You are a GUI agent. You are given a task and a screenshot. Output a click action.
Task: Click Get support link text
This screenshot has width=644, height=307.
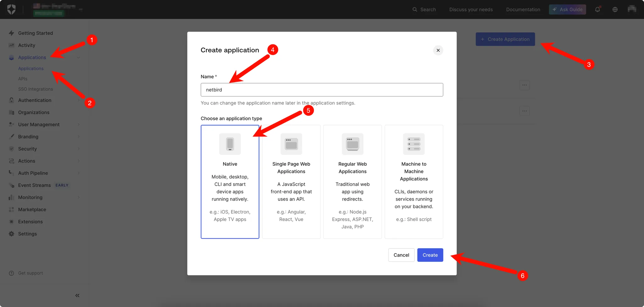(x=31, y=273)
